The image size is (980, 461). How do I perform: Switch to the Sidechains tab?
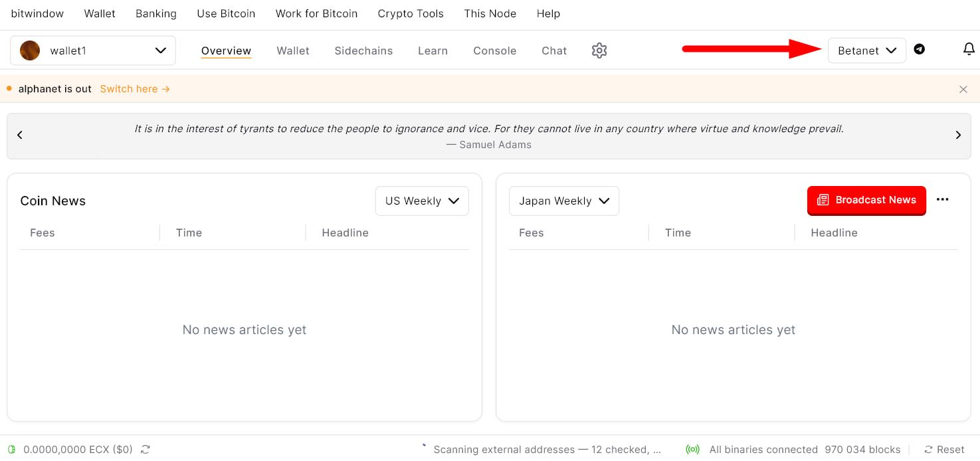coord(363,50)
